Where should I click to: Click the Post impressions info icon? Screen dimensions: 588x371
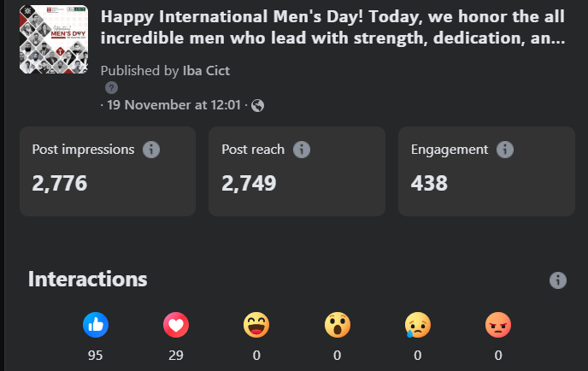point(151,150)
